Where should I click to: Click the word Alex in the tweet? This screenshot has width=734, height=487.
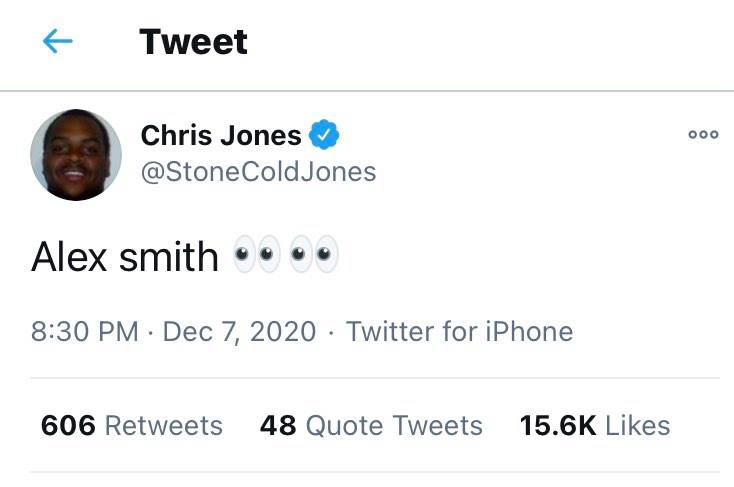click(x=69, y=257)
